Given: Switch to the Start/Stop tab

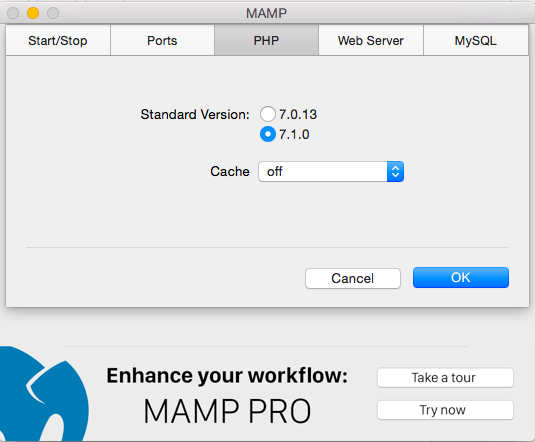Looking at the screenshot, I should tap(58, 41).
